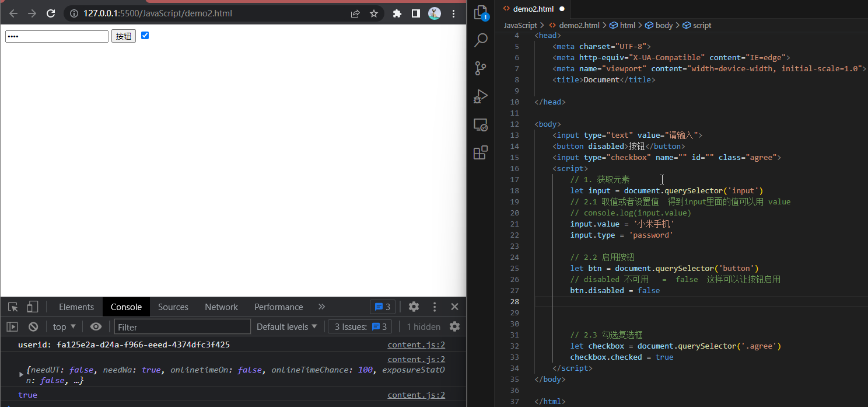The height and width of the screenshot is (407, 868).
Task: Open the top JavaScript context dropdown
Action: click(64, 327)
